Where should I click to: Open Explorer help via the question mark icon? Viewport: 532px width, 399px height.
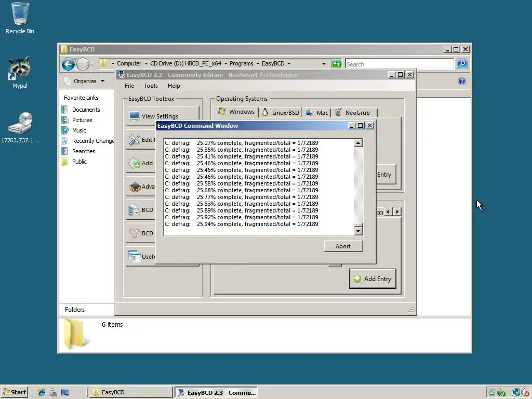click(x=461, y=81)
